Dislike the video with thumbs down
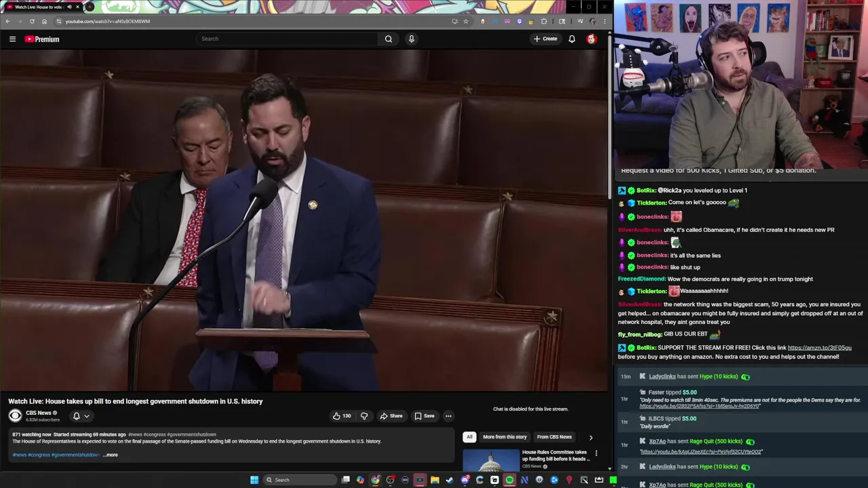The height and width of the screenshot is (488, 868). 364,415
